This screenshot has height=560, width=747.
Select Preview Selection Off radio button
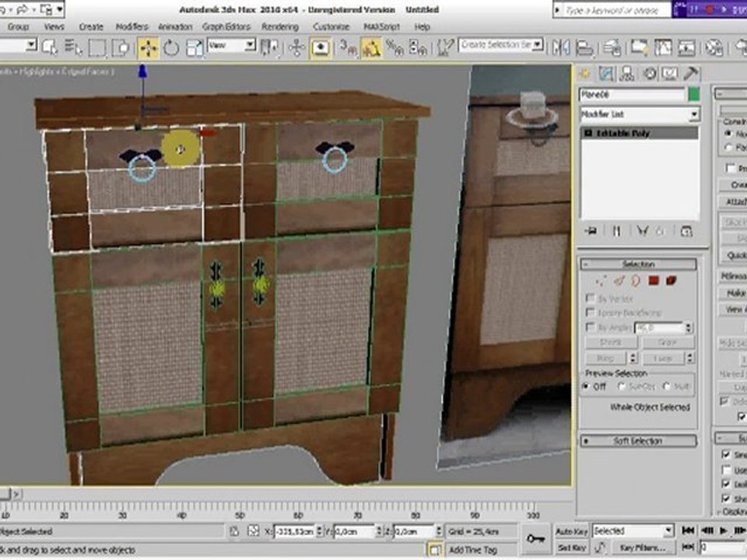click(586, 387)
